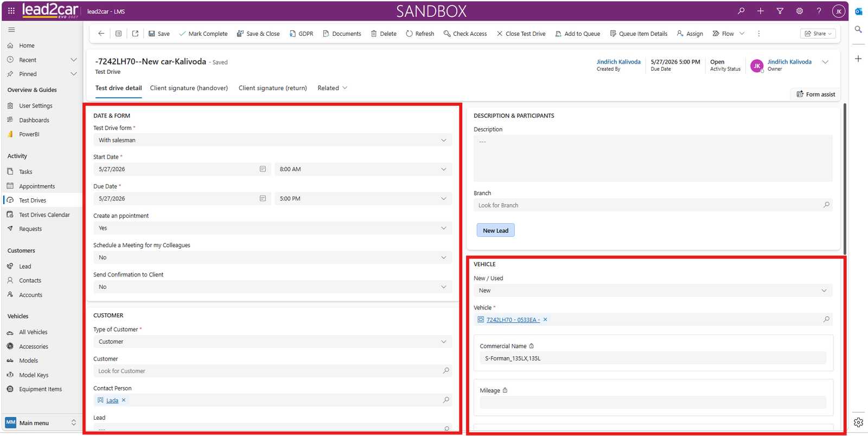Viewport: 868px width, 436px height.
Task: Go back using the back arrow
Action: coord(101,34)
